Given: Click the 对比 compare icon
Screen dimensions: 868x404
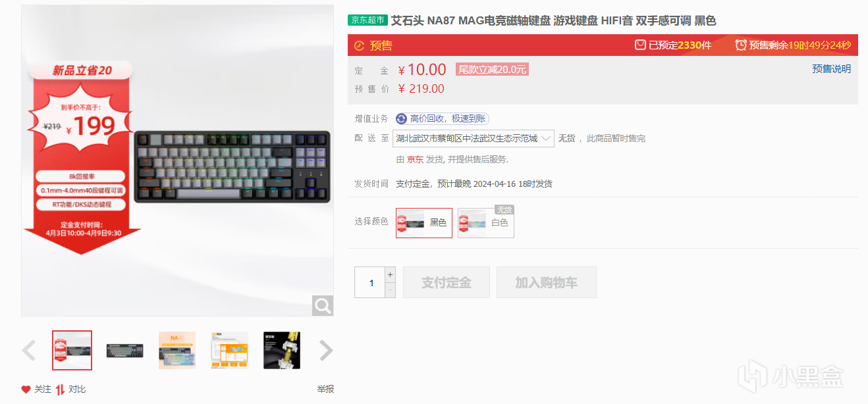Looking at the screenshot, I should 60,389.
